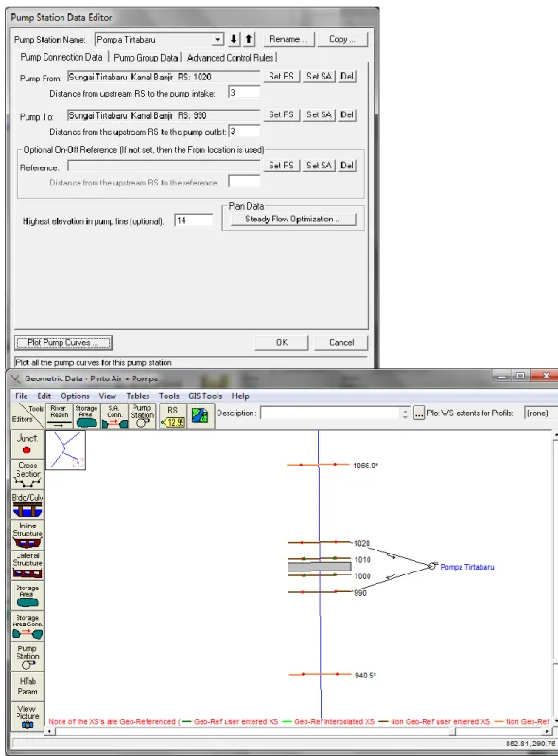Select the River Reach tool
558x756 pixels.
pyautogui.click(x=59, y=415)
